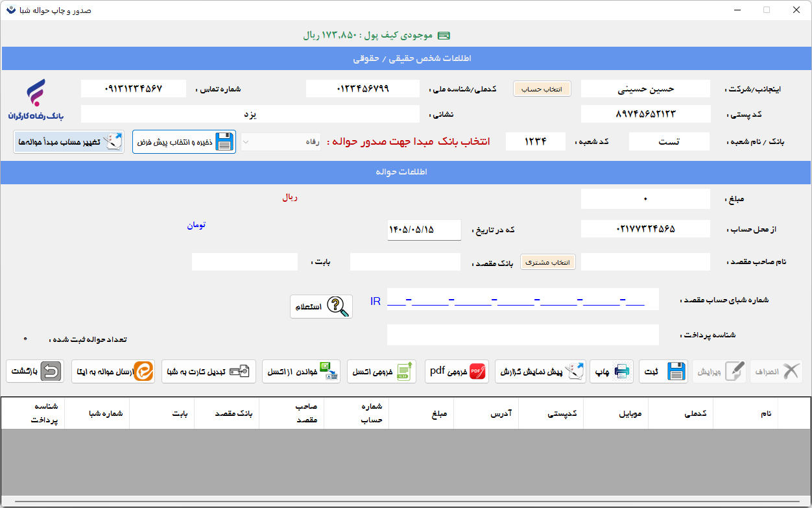812x508 pixels.
Task: Click the شماره شبا column header
Action: tap(97, 413)
